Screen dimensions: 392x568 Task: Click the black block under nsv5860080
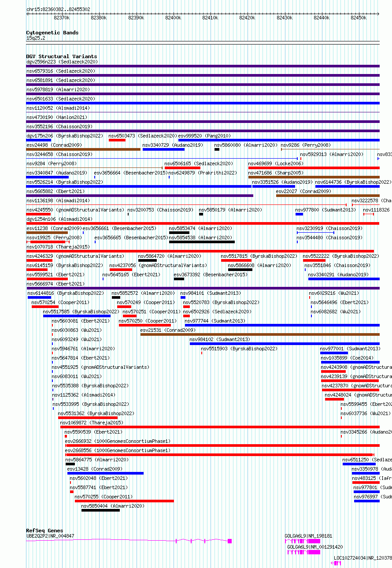[x=217, y=149]
